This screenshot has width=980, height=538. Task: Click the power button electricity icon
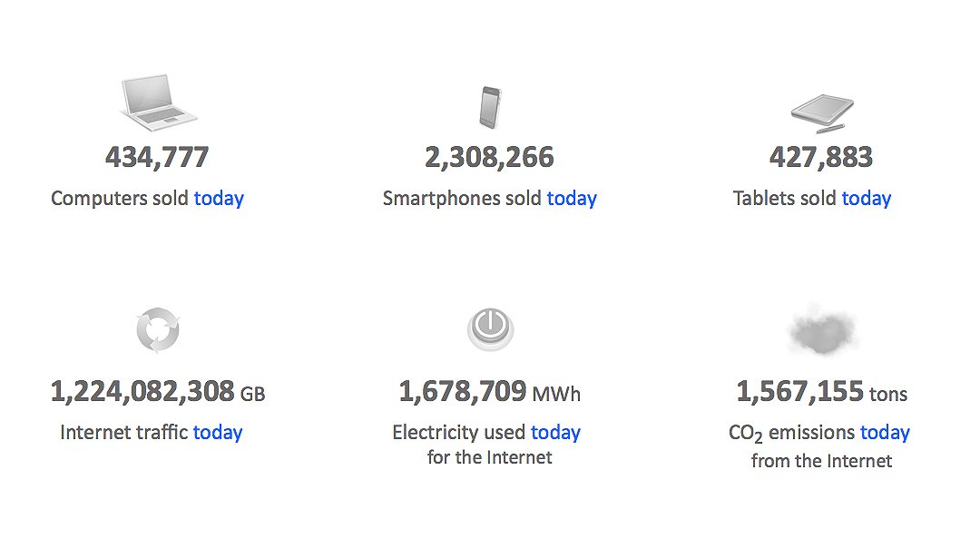tap(491, 328)
